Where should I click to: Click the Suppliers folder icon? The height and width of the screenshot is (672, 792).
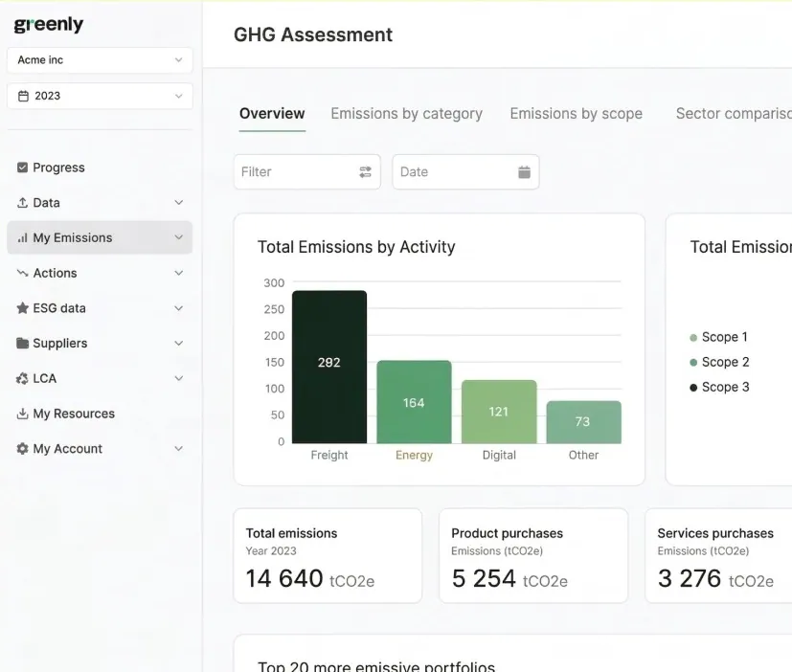click(22, 344)
